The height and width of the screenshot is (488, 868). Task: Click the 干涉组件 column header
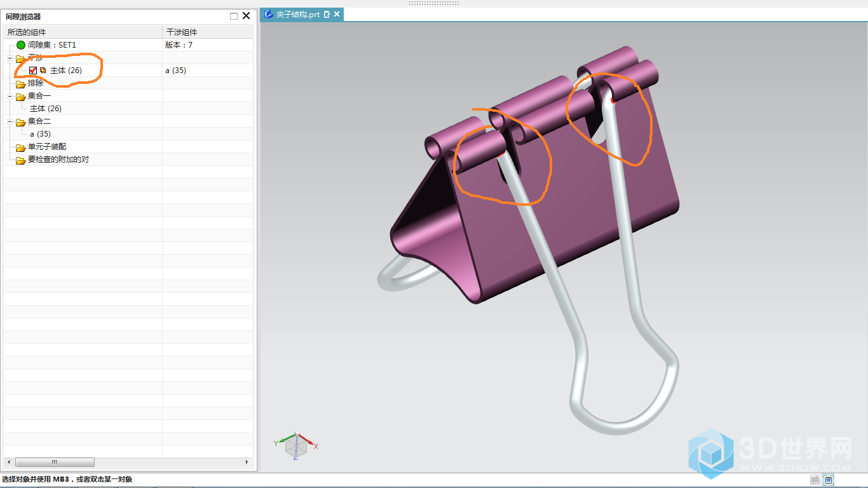pyautogui.click(x=208, y=32)
